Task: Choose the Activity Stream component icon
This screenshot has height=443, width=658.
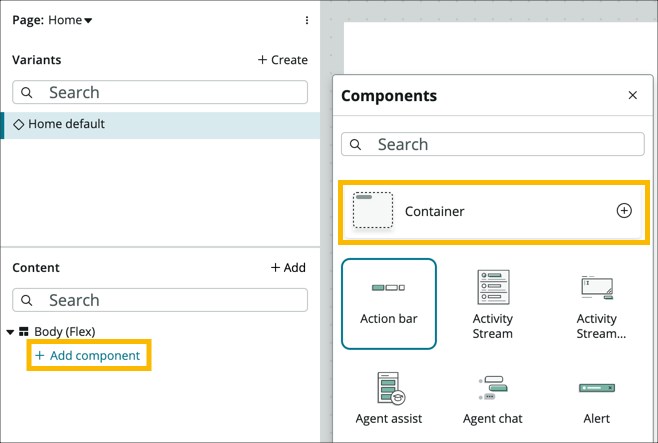Action: [x=493, y=288]
